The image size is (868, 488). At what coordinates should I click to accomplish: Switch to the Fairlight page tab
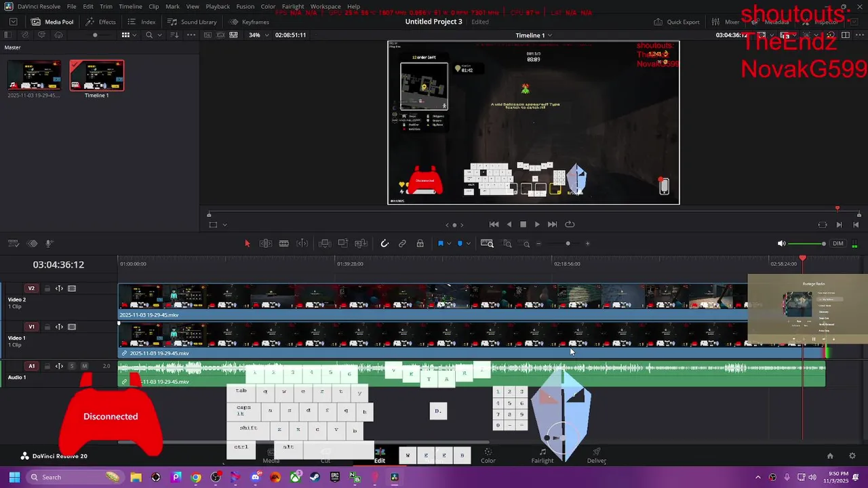click(542, 455)
